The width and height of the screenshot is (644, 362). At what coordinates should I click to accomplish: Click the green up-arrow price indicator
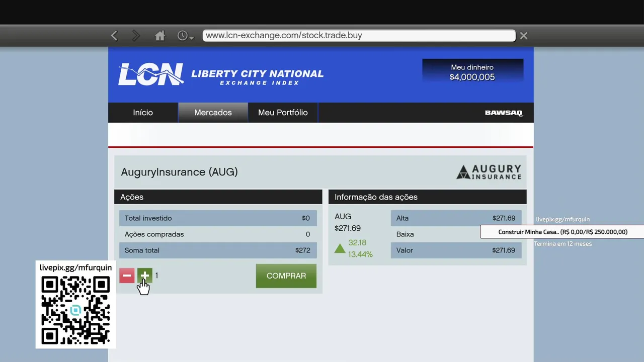[x=340, y=248]
